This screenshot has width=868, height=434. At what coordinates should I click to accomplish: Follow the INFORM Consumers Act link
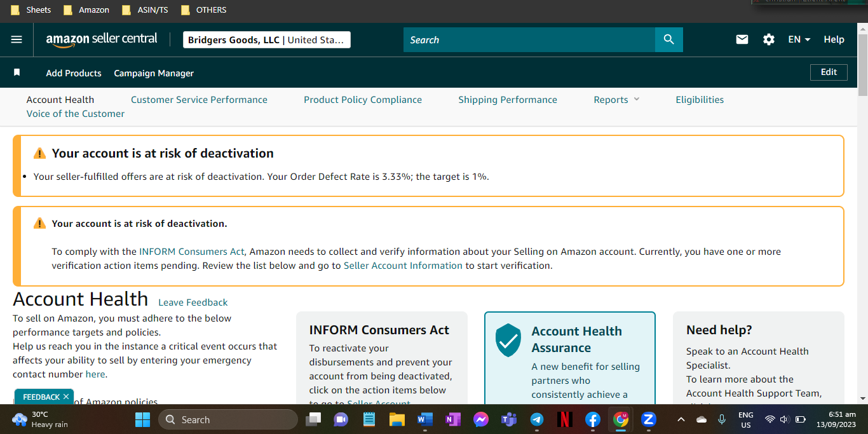coord(192,252)
